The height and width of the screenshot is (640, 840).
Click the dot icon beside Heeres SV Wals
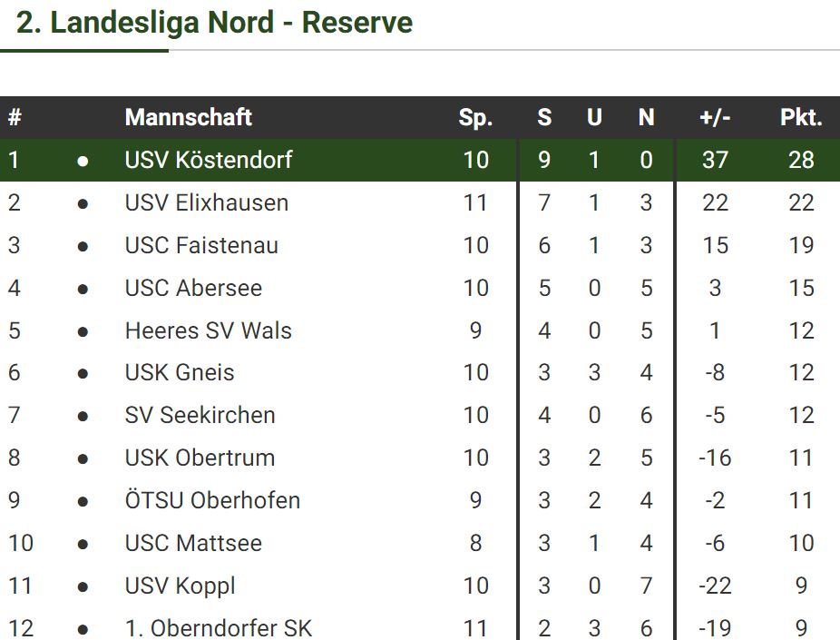(x=83, y=331)
